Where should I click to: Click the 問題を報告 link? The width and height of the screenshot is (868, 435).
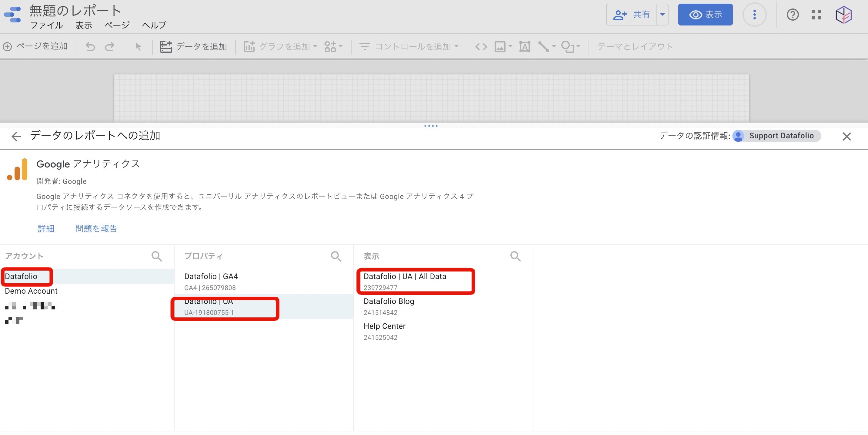(96, 229)
